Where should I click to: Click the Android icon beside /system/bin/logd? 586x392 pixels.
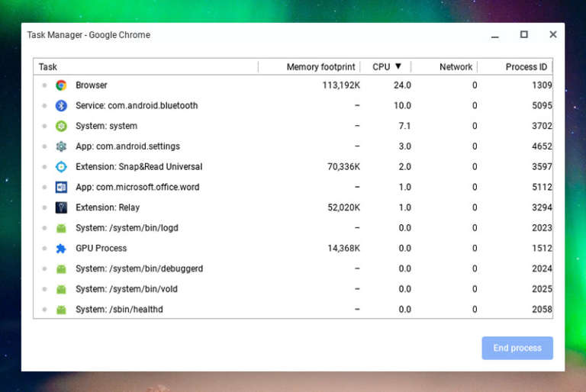coord(61,228)
